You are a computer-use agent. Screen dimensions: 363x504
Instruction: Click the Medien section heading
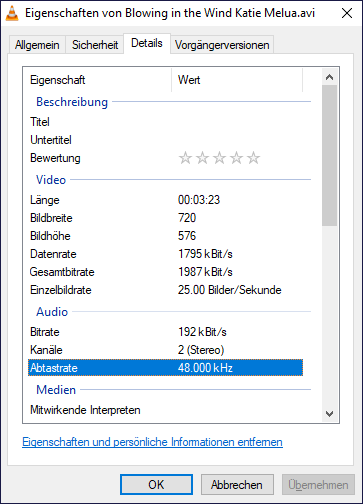[x=56, y=390]
